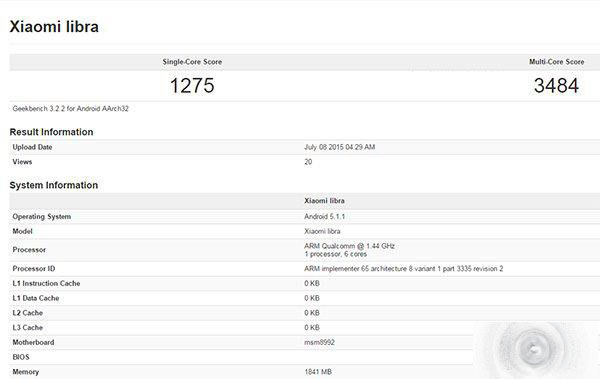Click the '0 KB' value for L3 Cache

(312, 328)
